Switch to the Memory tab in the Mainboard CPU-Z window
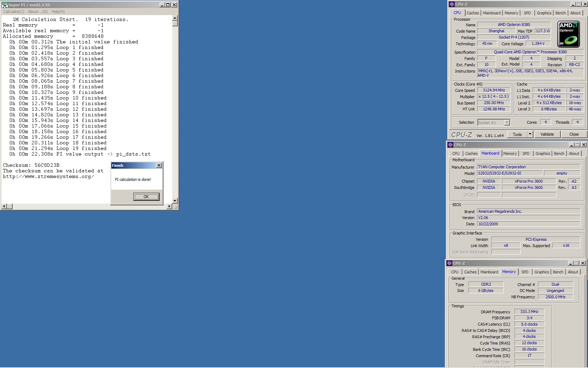This screenshot has width=588, height=368. 510,154
